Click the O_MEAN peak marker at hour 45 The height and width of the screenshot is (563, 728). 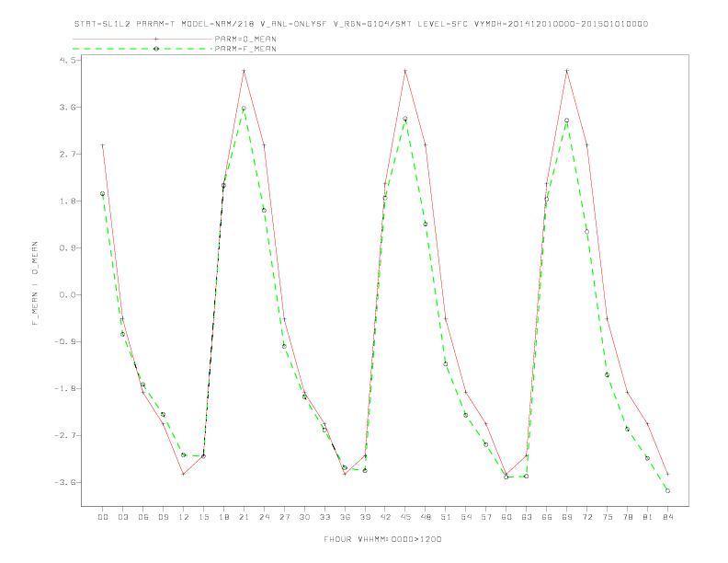[x=405, y=71]
